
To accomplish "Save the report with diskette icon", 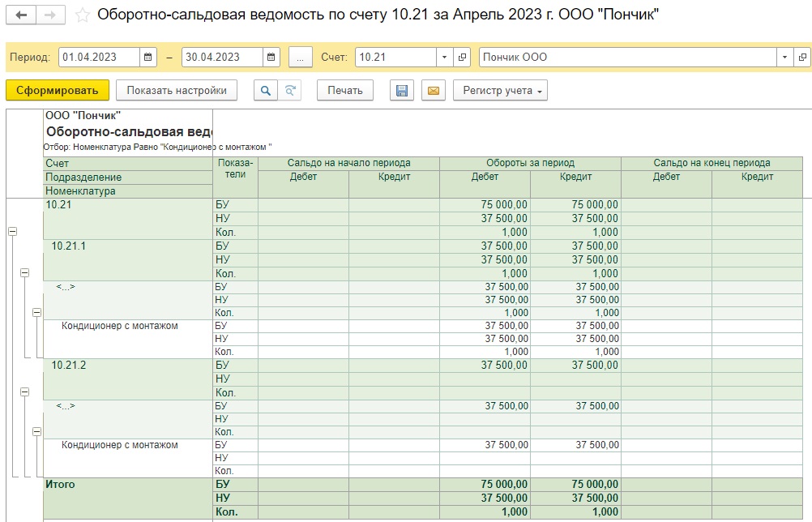I will [x=401, y=91].
